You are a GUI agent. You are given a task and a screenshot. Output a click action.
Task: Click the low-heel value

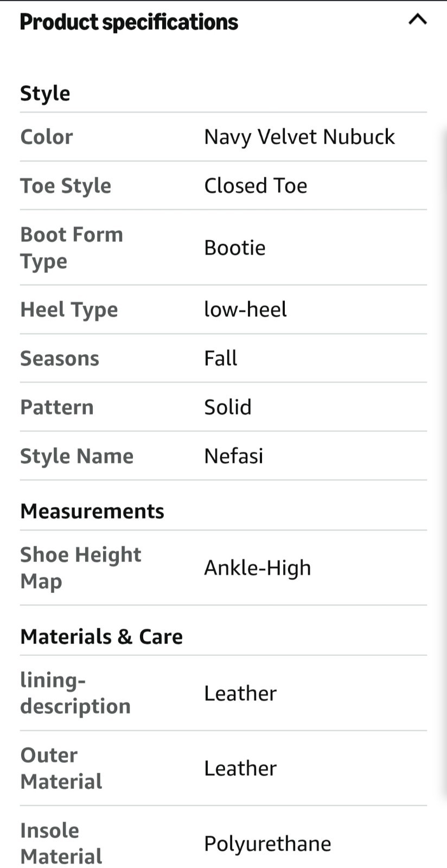(245, 309)
